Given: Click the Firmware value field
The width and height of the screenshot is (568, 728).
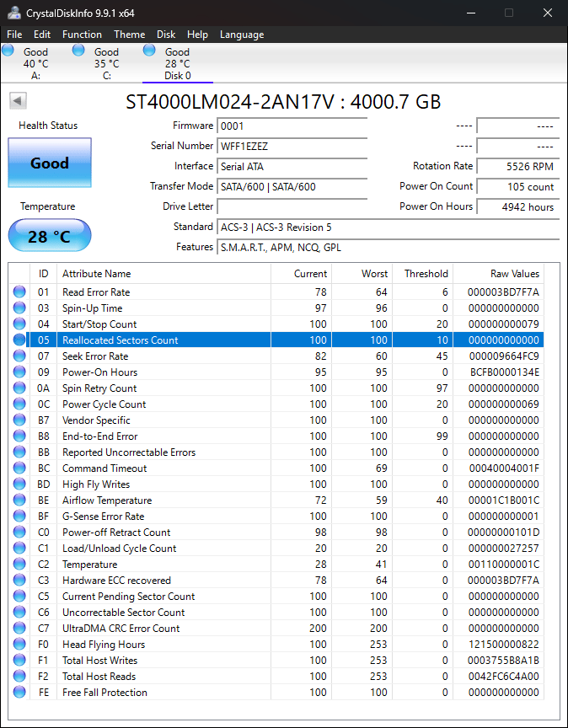Looking at the screenshot, I should click(x=292, y=126).
